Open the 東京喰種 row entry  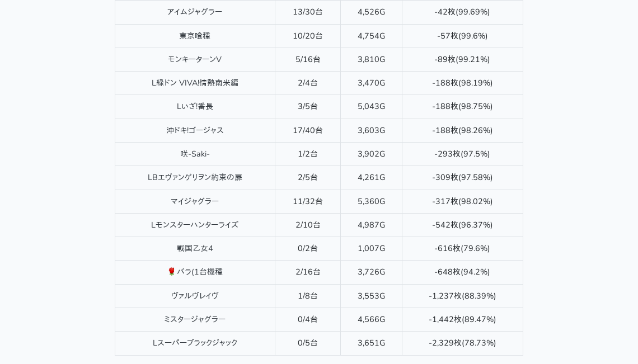[195, 36]
